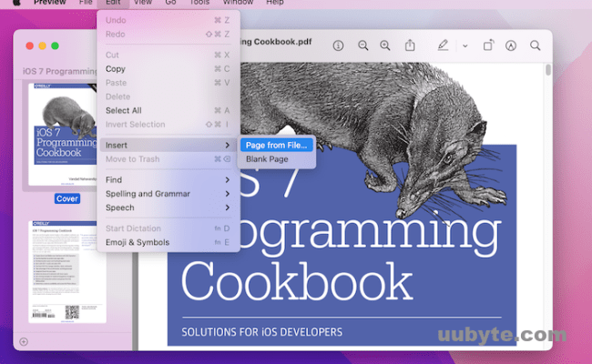Image resolution: width=592 pixels, height=364 pixels.
Task: Choose Select All in Edit menu
Action: [168, 110]
